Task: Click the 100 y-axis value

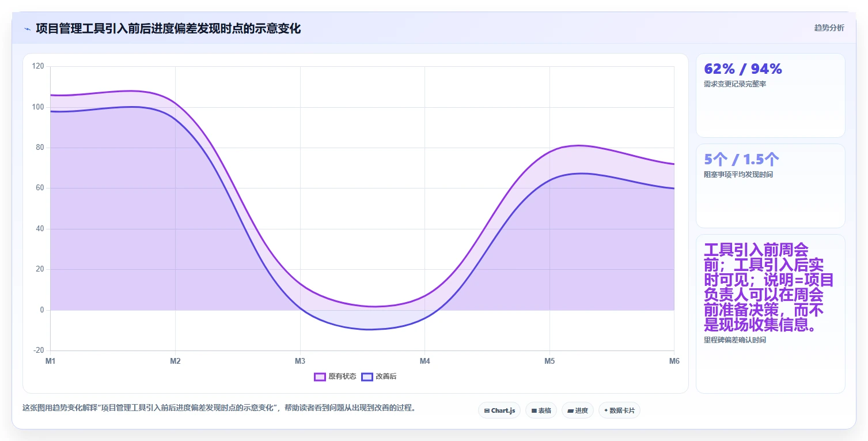Action: tap(38, 107)
